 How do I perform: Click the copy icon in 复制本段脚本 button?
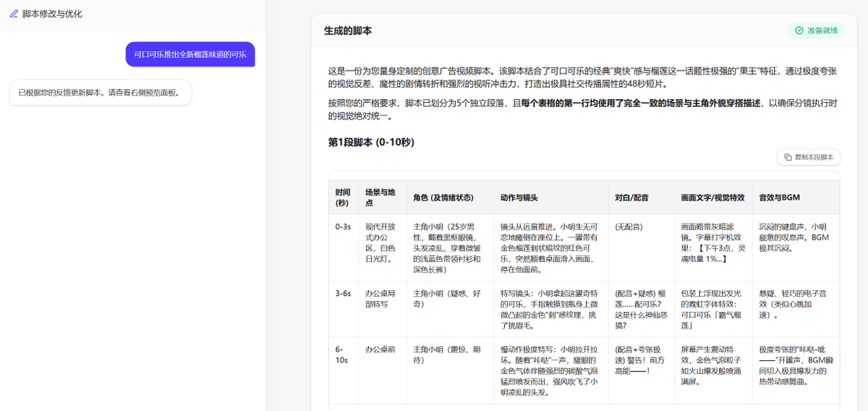click(x=788, y=157)
